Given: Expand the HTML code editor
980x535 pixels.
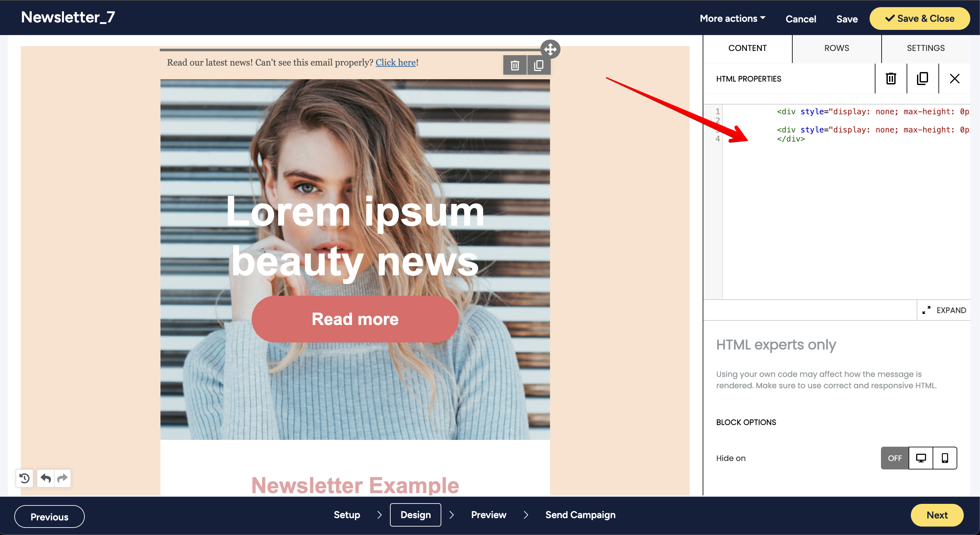Looking at the screenshot, I should (944, 310).
